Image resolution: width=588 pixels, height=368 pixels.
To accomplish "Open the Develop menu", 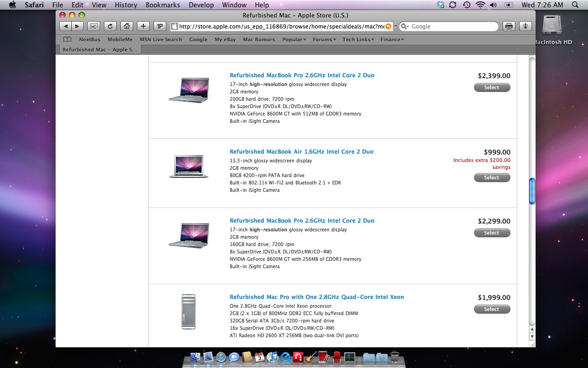I will 201,5.
